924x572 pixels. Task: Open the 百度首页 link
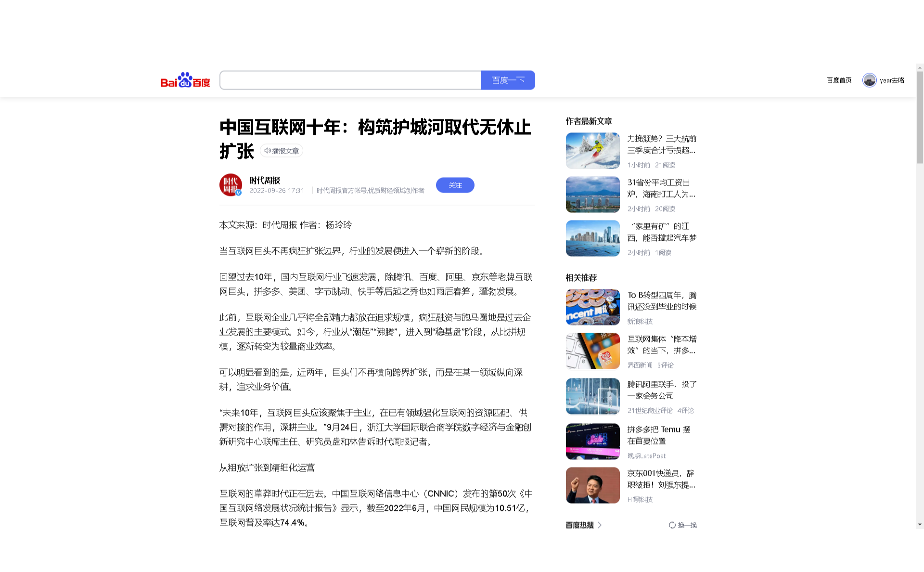click(x=839, y=80)
